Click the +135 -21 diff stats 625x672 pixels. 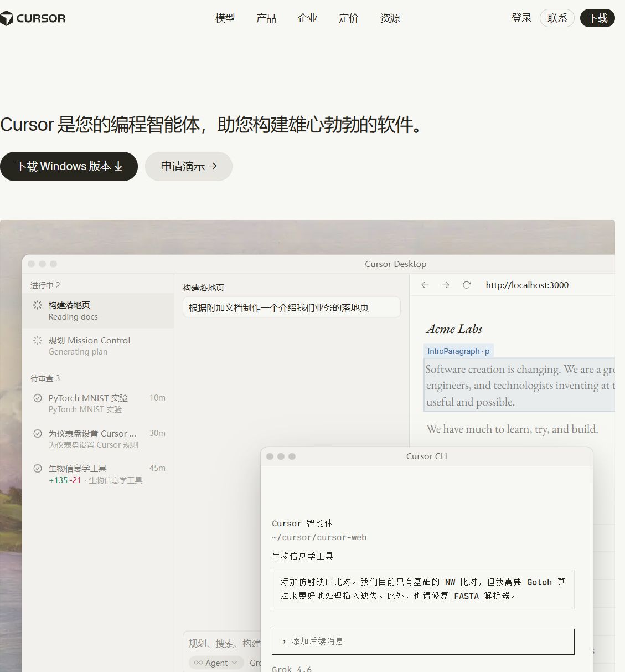point(65,480)
